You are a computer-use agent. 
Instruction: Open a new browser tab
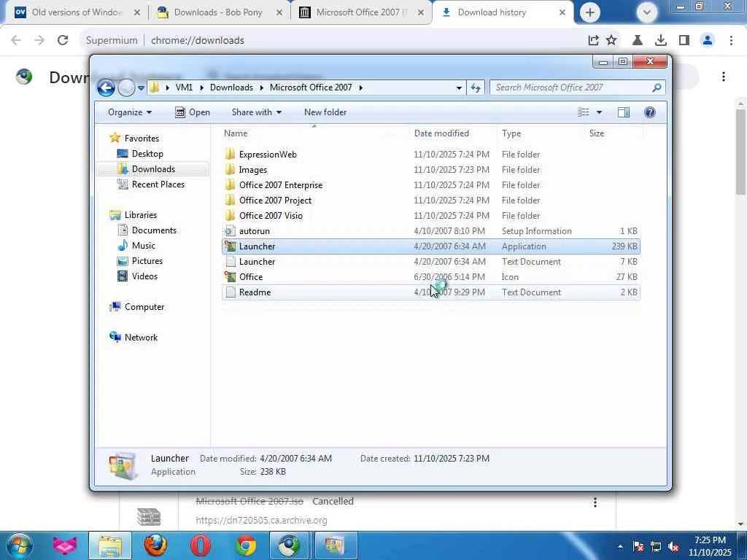pos(589,12)
